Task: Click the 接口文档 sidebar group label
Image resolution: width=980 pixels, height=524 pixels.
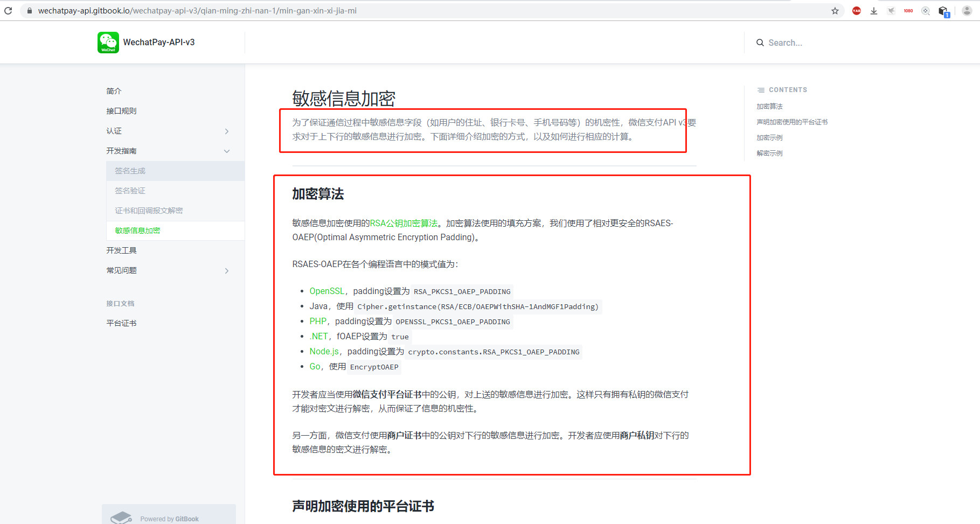Action: pos(120,304)
